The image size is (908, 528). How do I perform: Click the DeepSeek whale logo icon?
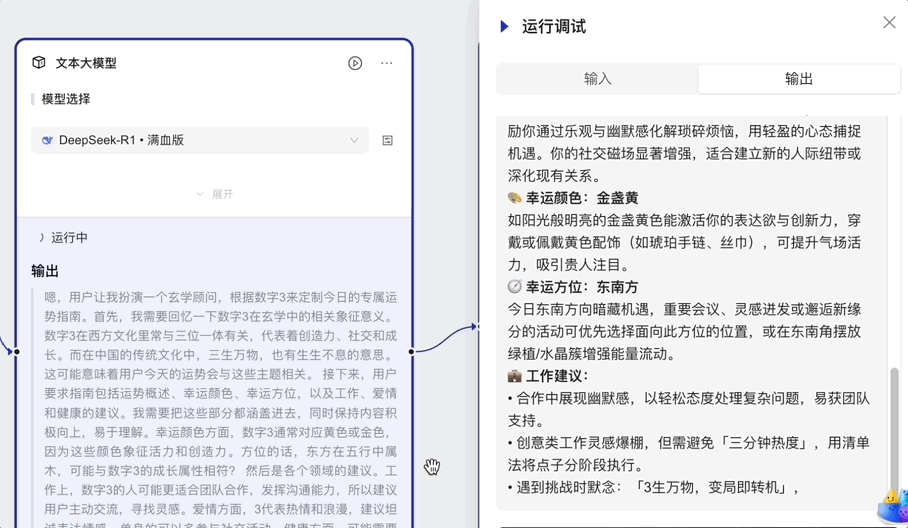[x=47, y=141]
